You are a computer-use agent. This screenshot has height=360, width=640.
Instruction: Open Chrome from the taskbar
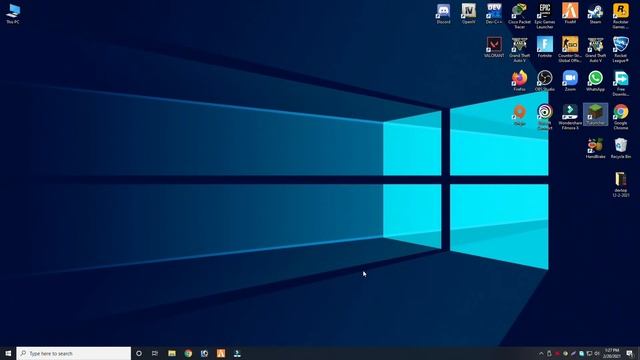pyautogui.click(x=188, y=353)
